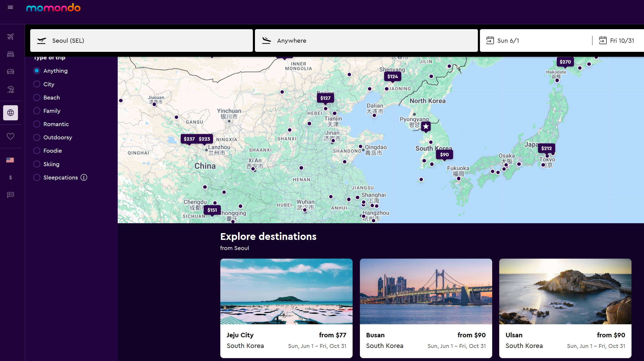Open the Jeju City destination card
Viewport: 644px width, 361px height.
(x=286, y=308)
